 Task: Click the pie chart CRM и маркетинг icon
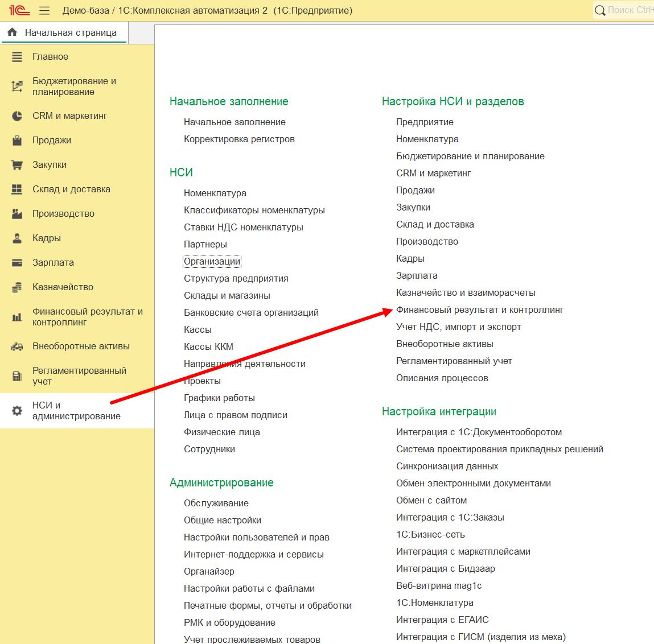17,116
